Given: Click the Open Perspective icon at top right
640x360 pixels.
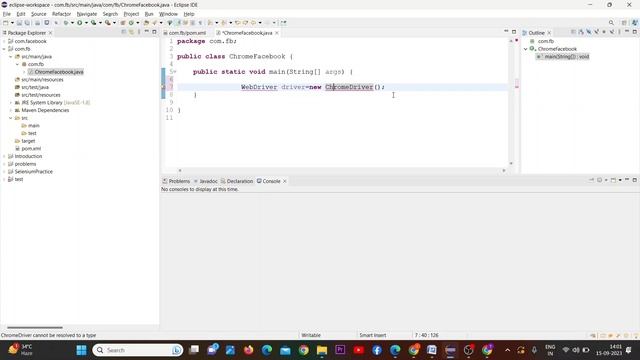Looking at the screenshot, I should point(624,23).
